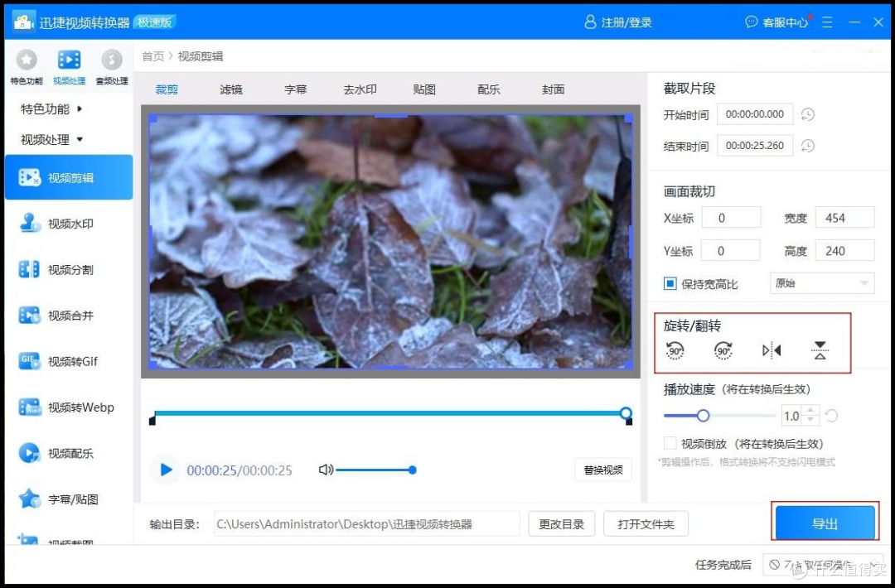
Task: Click the volume slider handle
Action: click(412, 470)
